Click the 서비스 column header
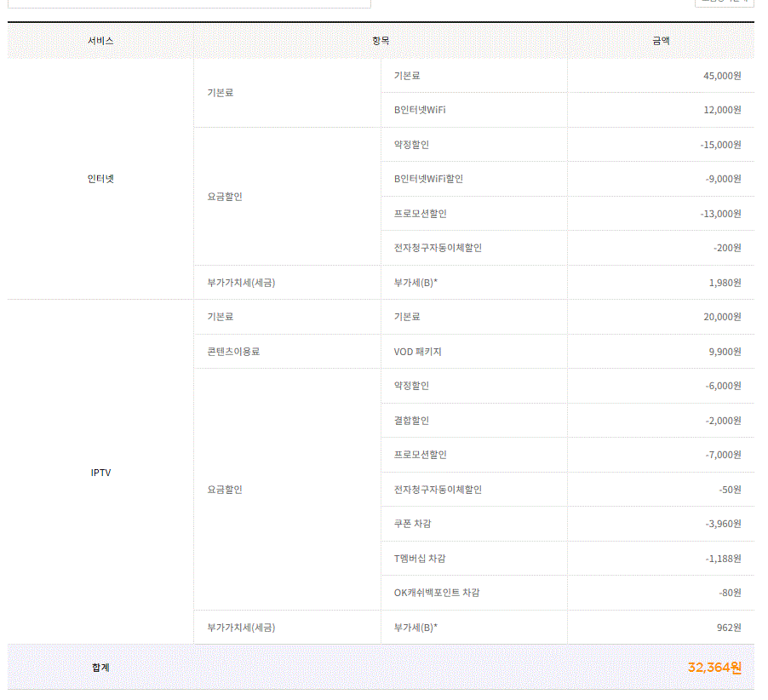The width and height of the screenshot is (768, 700). click(x=100, y=41)
